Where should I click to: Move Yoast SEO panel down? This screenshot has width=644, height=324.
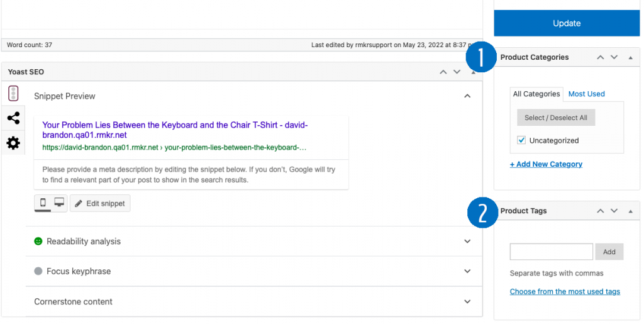457,72
